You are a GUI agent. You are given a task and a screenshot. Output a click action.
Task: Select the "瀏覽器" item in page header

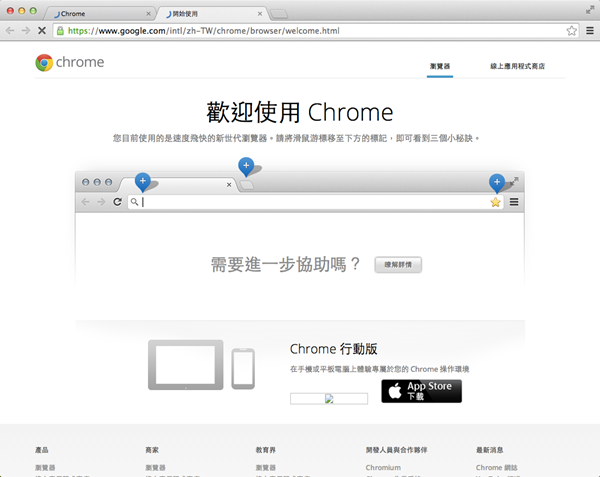click(x=439, y=67)
